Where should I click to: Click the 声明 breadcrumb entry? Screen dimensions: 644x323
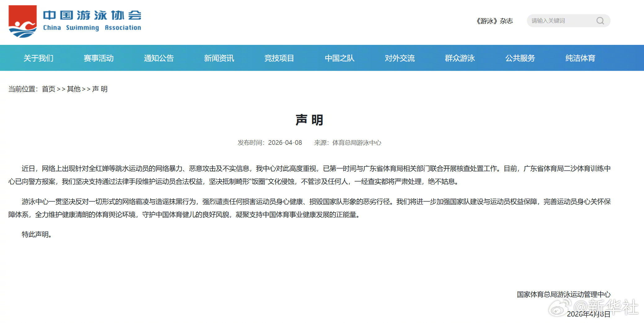100,89
